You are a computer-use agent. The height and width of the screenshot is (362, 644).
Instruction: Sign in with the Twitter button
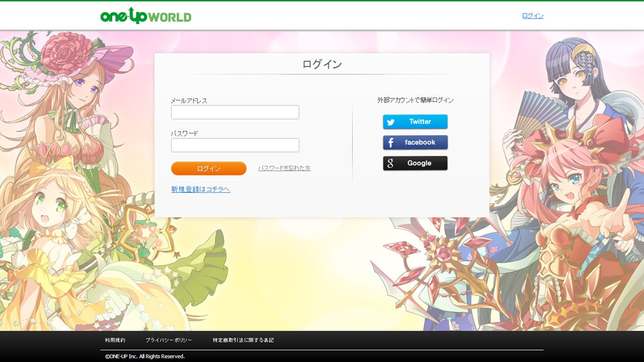tap(415, 122)
